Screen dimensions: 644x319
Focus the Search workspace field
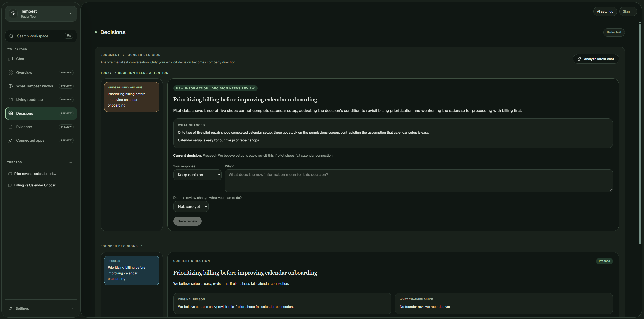41,36
